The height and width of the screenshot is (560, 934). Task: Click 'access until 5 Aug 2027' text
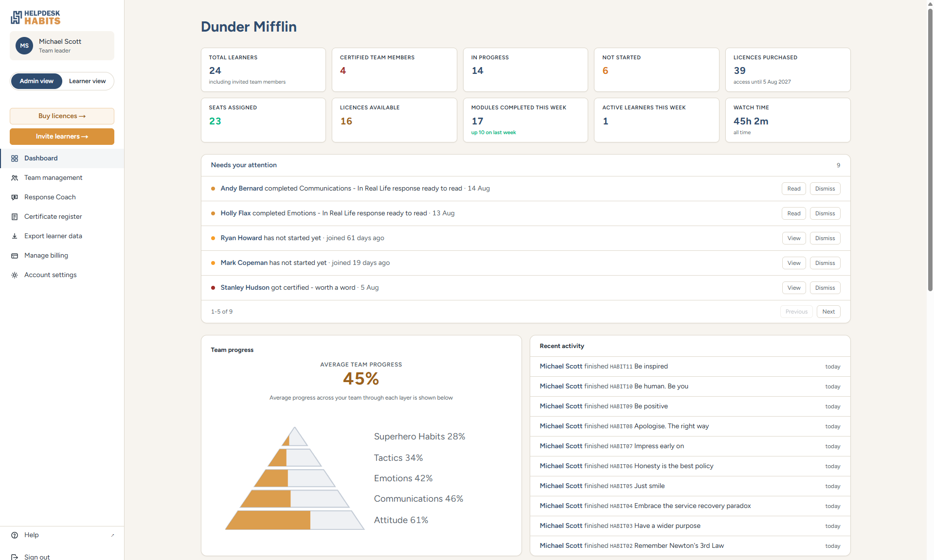click(x=762, y=82)
